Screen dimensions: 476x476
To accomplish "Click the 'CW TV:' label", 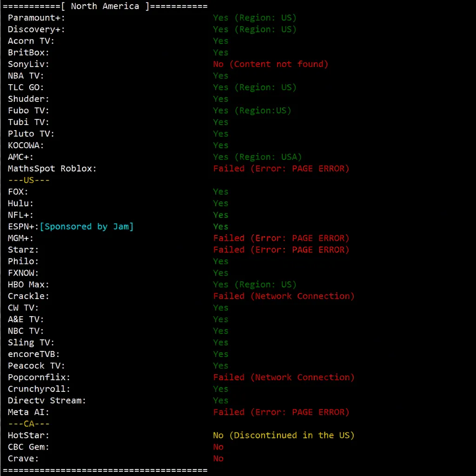I will (23, 308).
